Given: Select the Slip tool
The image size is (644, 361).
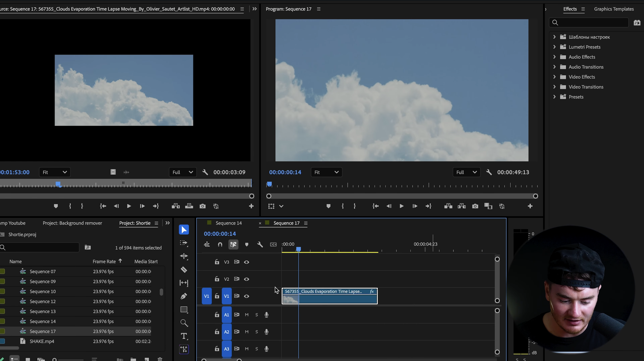Looking at the screenshot, I should click(184, 283).
